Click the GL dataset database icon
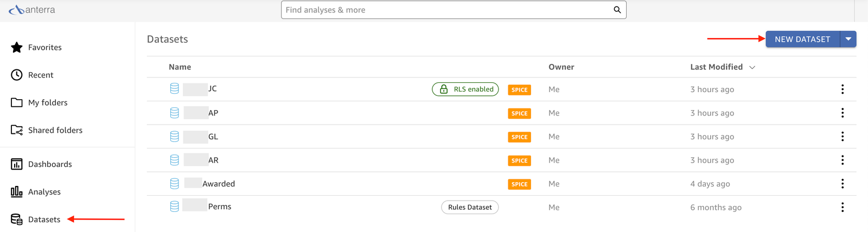Screen dimensions: 868x232 [x=174, y=137]
